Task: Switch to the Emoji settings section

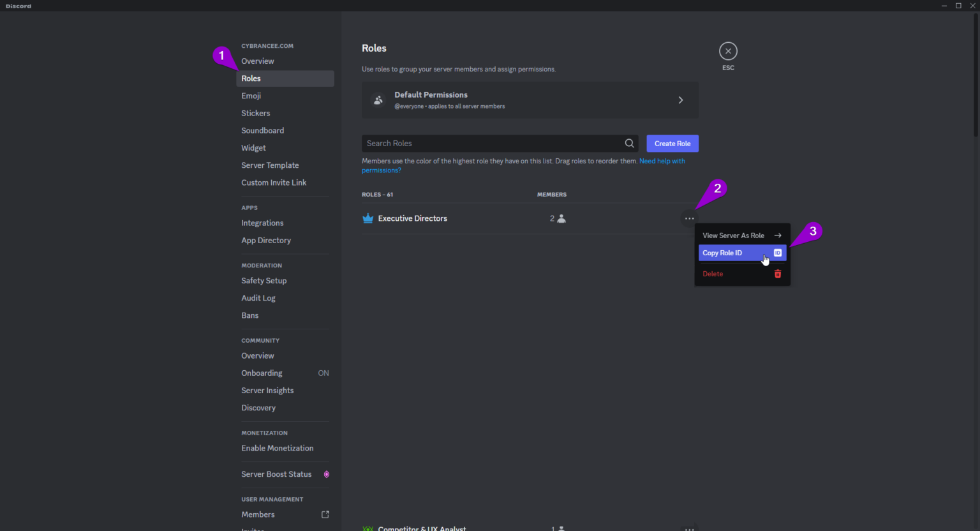Action: tap(251, 95)
